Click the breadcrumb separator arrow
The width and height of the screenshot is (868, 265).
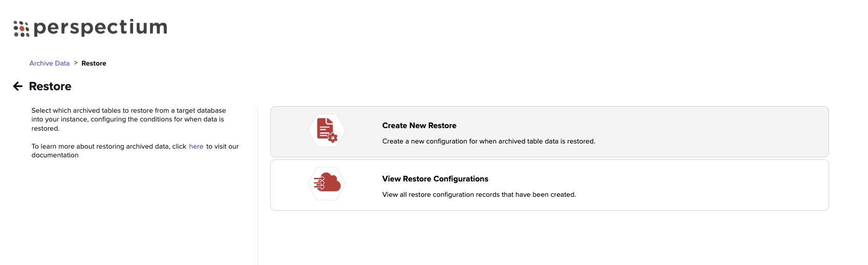[76, 63]
